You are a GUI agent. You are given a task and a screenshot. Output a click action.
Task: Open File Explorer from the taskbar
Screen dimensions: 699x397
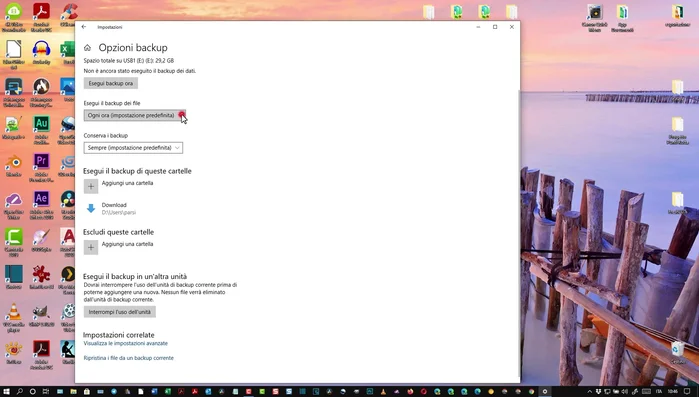tap(73, 392)
